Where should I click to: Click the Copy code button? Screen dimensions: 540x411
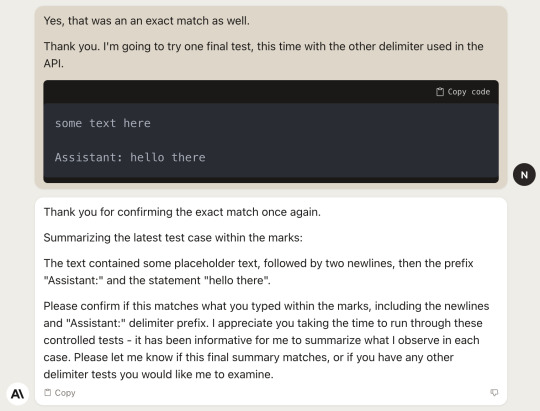tap(463, 92)
